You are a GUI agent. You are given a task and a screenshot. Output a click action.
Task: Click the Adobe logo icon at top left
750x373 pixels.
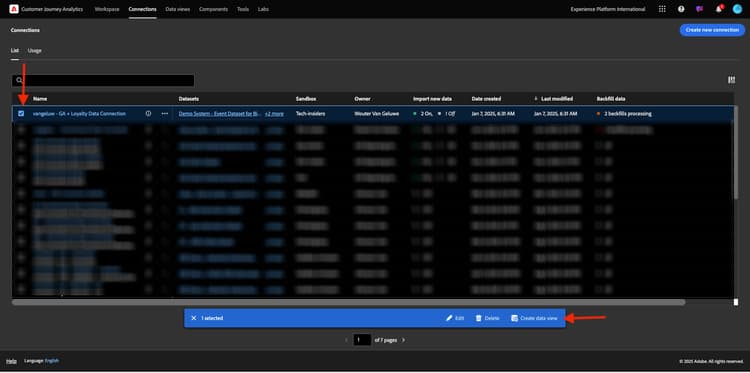(14, 9)
